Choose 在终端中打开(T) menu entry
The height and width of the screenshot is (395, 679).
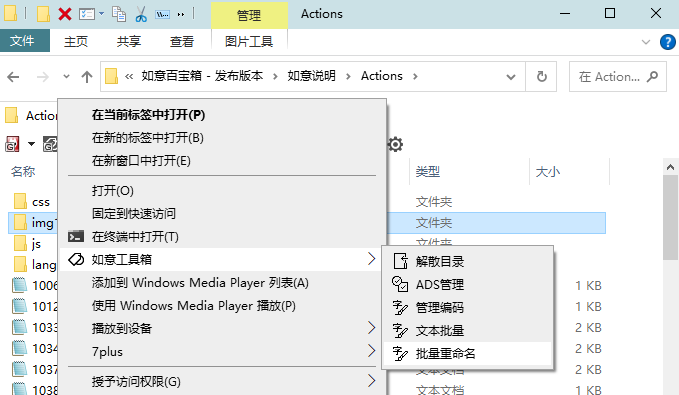coord(222,236)
